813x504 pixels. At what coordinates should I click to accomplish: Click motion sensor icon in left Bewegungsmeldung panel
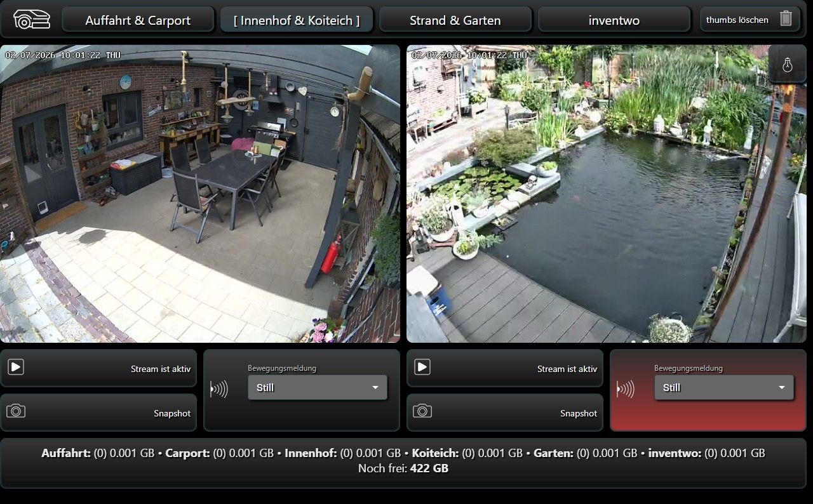coord(218,388)
